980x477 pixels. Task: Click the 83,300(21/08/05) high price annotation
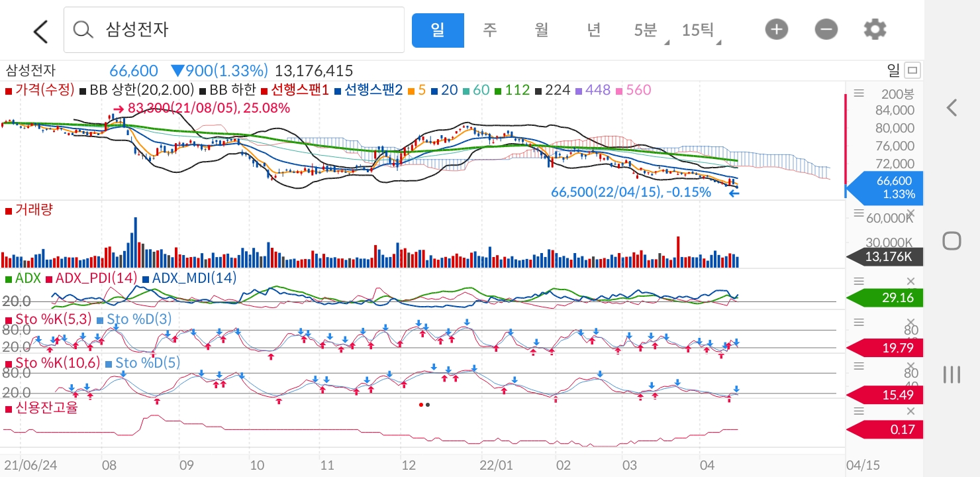pos(201,108)
